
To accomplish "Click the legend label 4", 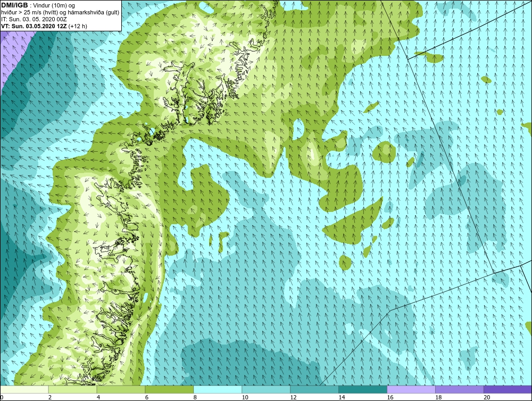I will 98,397.
